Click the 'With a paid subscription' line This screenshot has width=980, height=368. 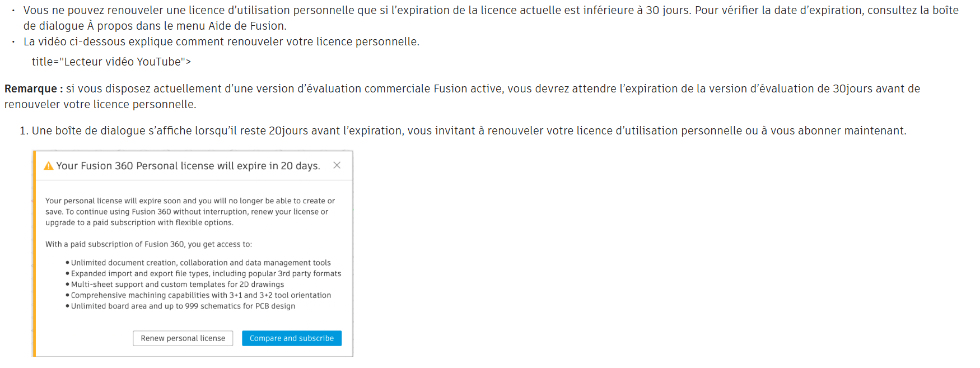148,244
